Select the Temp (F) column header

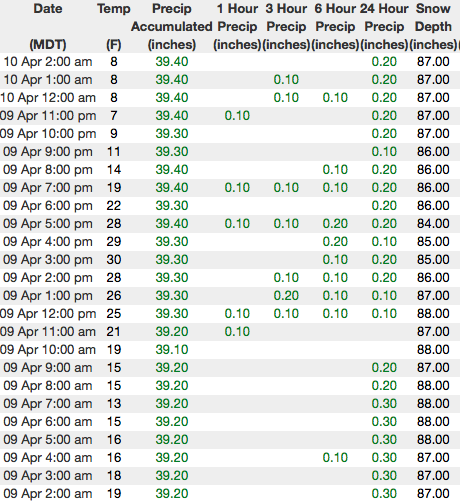click(x=114, y=26)
